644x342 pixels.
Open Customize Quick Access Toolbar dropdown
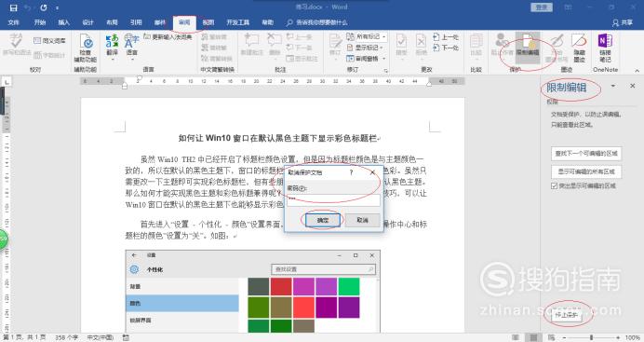point(57,7)
